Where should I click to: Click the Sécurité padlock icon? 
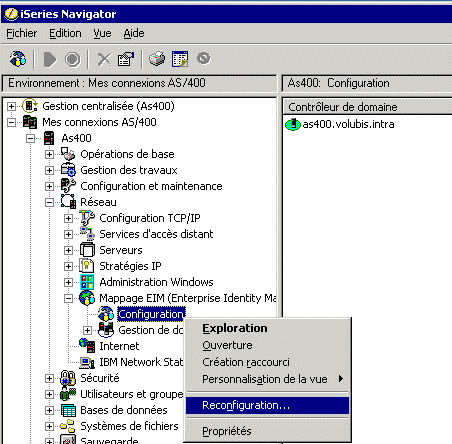[68, 378]
